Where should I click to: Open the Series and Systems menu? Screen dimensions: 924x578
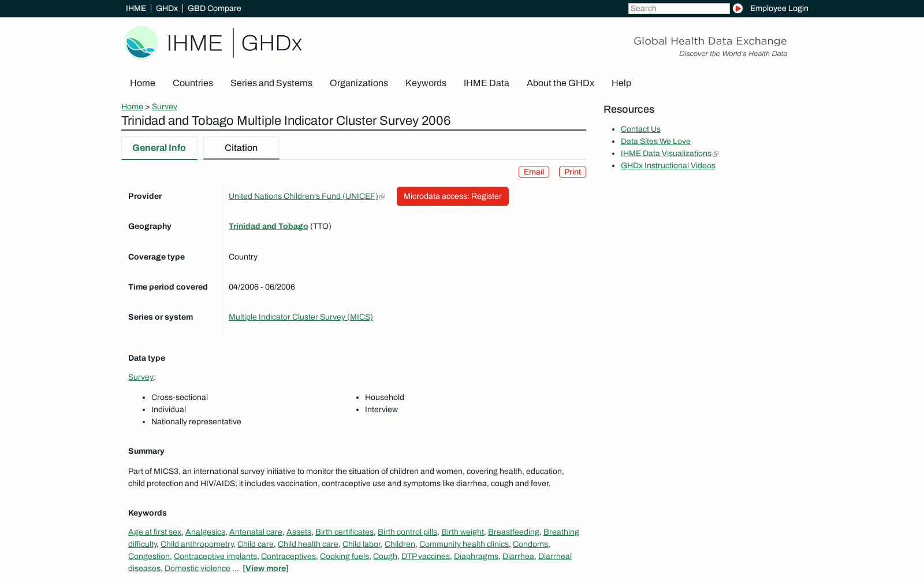click(x=271, y=83)
